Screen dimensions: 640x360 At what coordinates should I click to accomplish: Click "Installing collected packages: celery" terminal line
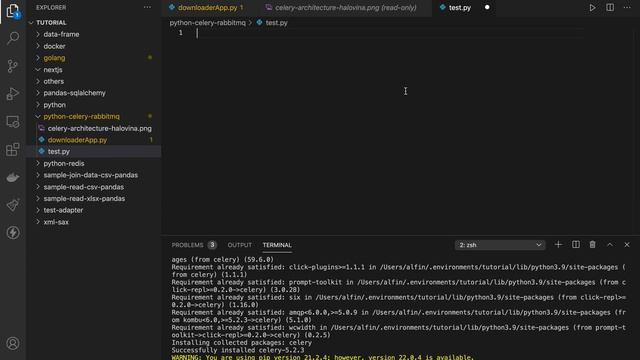[242, 342]
